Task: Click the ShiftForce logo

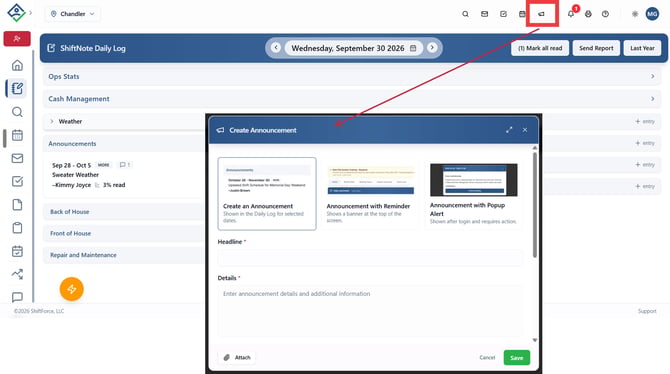Action: pos(16,13)
